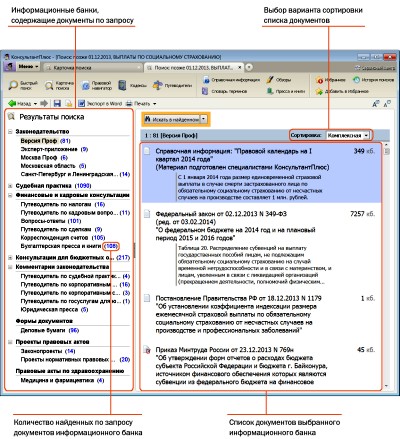Click the folder icon beside the save button
The width and height of the screenshot is (400, 439).
click(69, 103)
